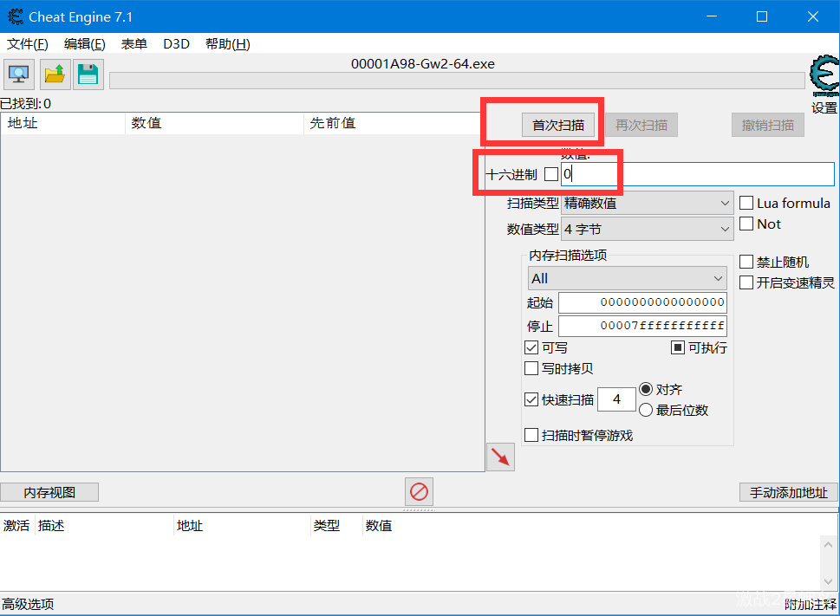
Task: Toggle the 十六进制 hex checkbox
Action: [550, 174]
